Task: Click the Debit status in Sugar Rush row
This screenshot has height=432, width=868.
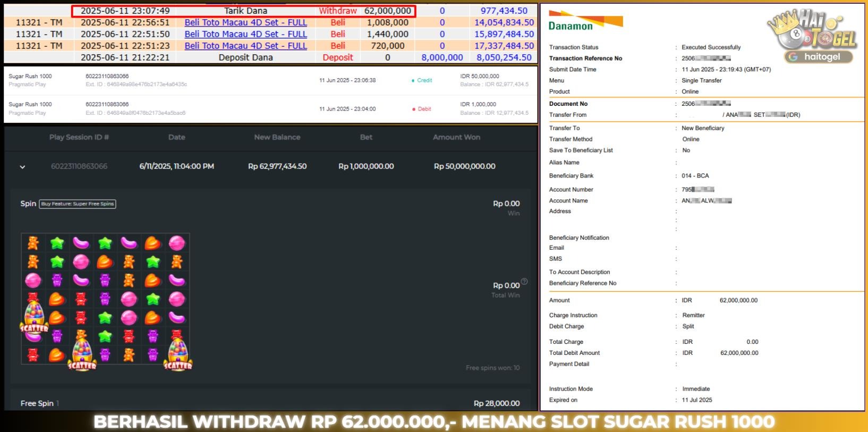Action: click(x=422, y=109)
